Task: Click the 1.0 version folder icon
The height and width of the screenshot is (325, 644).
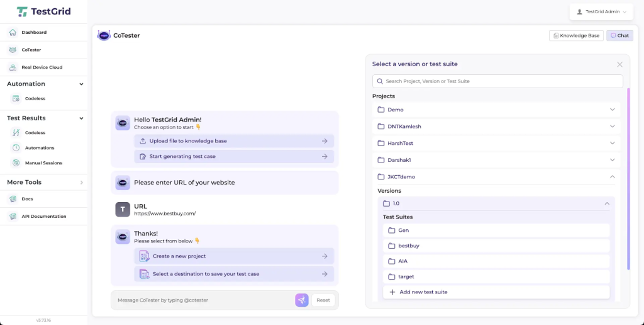Action: click(386, 203)
